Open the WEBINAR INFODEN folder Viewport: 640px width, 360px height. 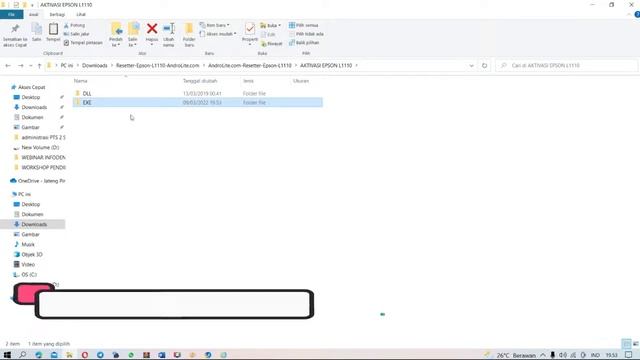coord(43,157)
